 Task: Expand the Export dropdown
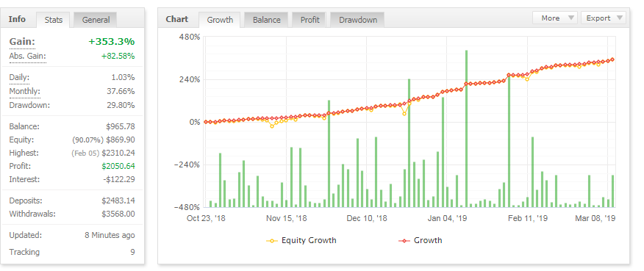(604, 18)
